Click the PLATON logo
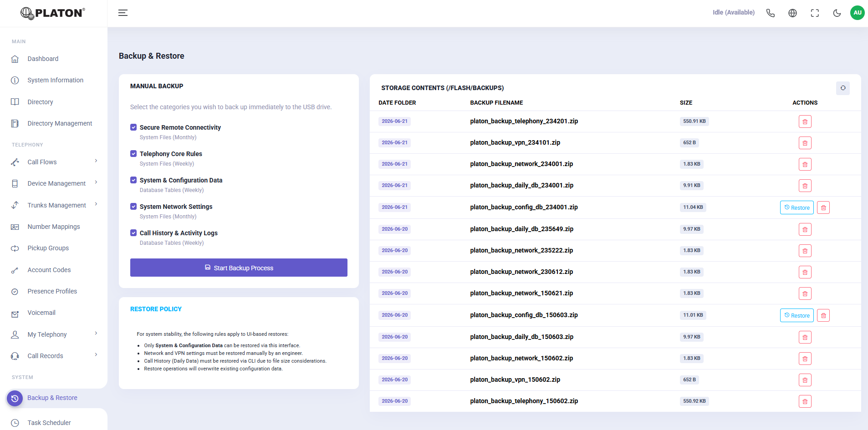The width and height of the screenshot is (868, 430). (x=53, y=13)
